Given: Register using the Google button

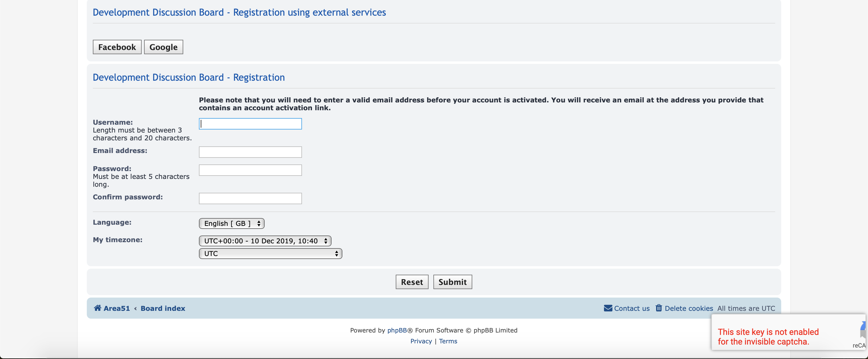Looking at the screenshot, I should tap(163, 47).
